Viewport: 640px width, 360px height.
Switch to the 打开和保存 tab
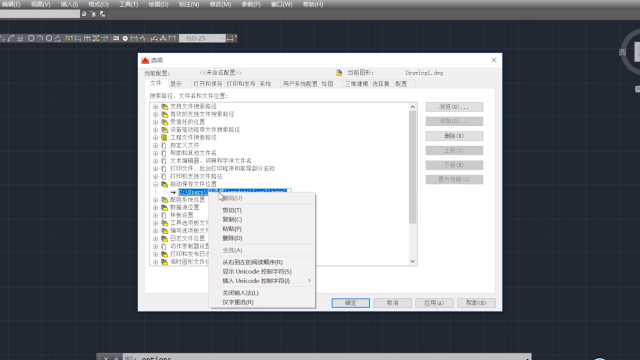pos(208,84)
